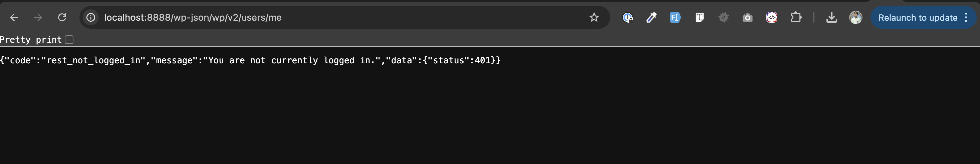Focus the address bar URL field
Viewport: 980px width, 164px height.
pyautogui.click(x=304, y=17)
